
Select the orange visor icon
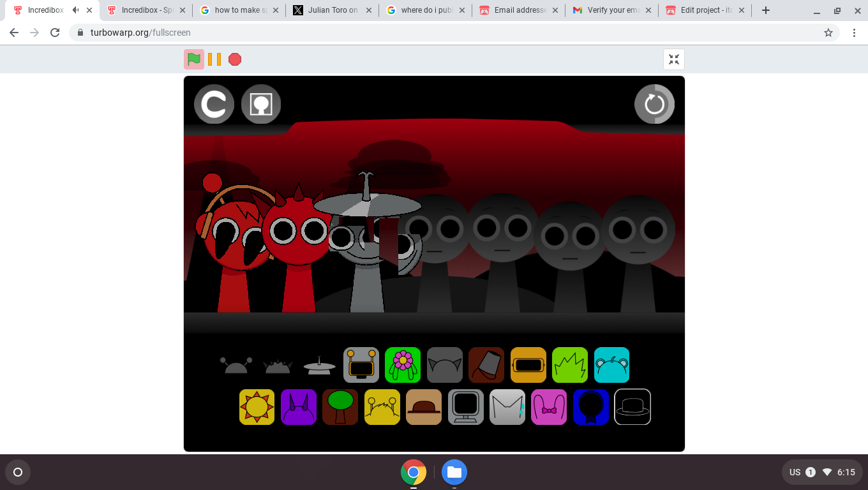(x=528, y=365)
